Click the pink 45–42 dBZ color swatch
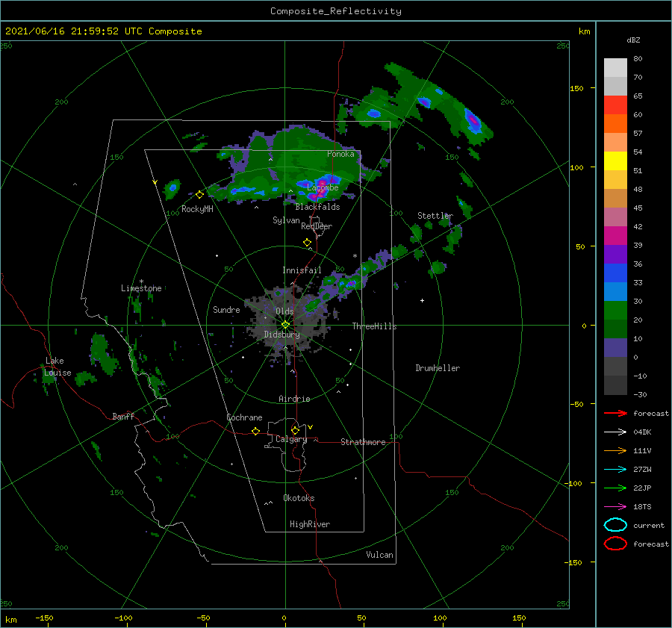The width and height of the screenshot is (672, 628). point(615,217)
